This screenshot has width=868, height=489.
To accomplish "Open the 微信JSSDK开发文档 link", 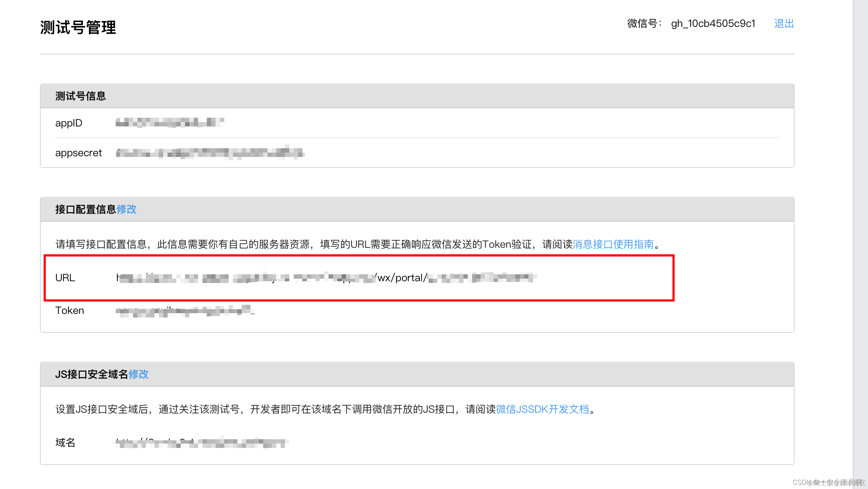I will (542, 409).
